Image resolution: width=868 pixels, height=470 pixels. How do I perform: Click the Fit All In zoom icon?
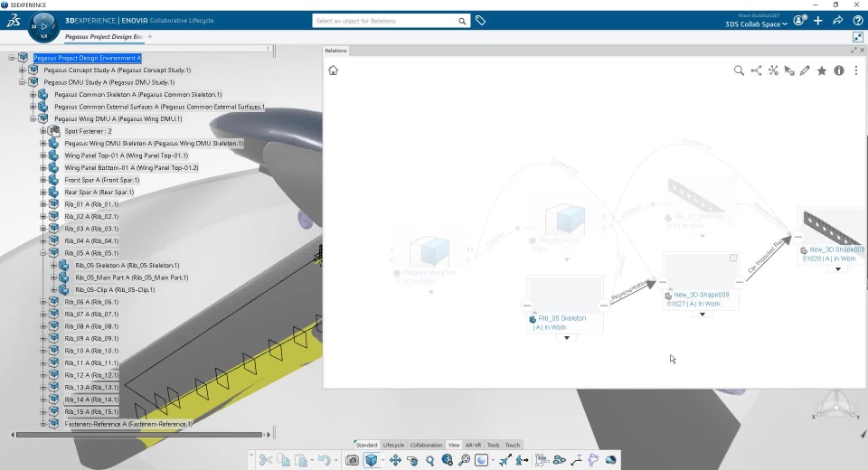coord(465,460)
